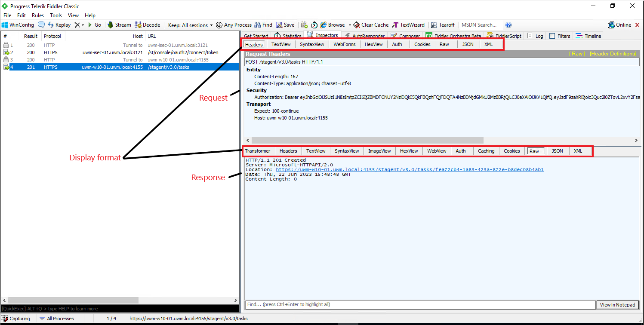This screenshot has height=325, width=644.
Task: Open the Rules menu
Action: [x=38, y=15]
